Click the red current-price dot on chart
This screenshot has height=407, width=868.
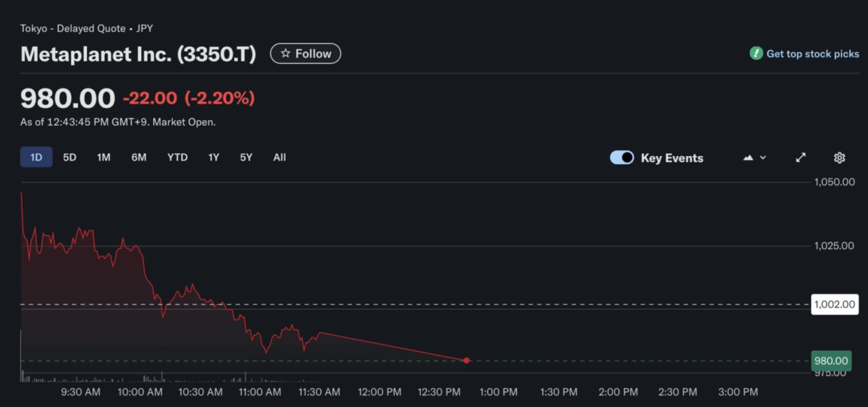coord(466,360)
